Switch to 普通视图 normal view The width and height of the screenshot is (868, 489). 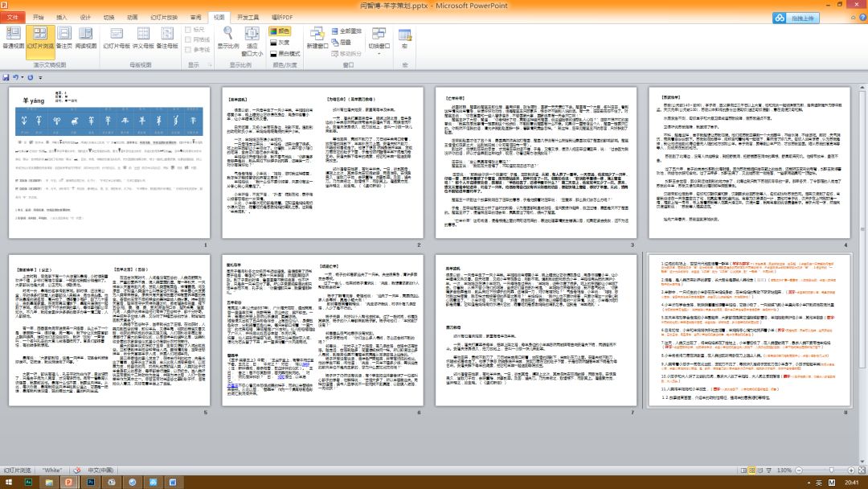click(x=13, y=38)
